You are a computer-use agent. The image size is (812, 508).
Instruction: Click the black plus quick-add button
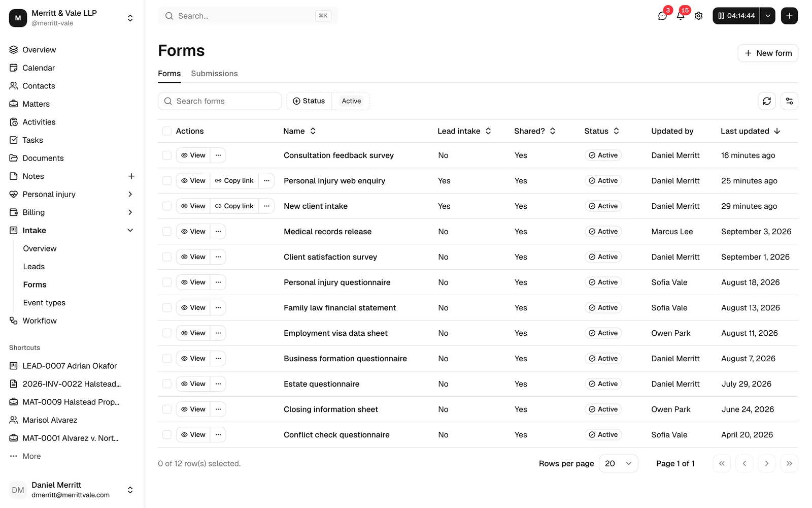coord(789,16)
